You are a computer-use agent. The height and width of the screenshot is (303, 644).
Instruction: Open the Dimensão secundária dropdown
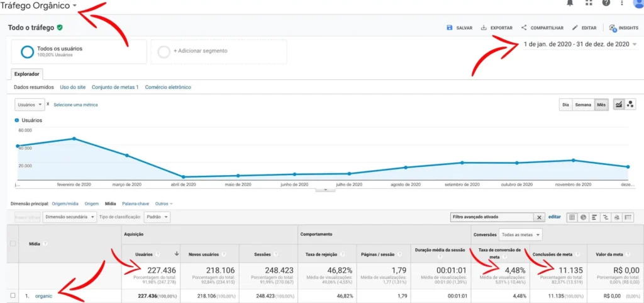click(x=70, y=217)
